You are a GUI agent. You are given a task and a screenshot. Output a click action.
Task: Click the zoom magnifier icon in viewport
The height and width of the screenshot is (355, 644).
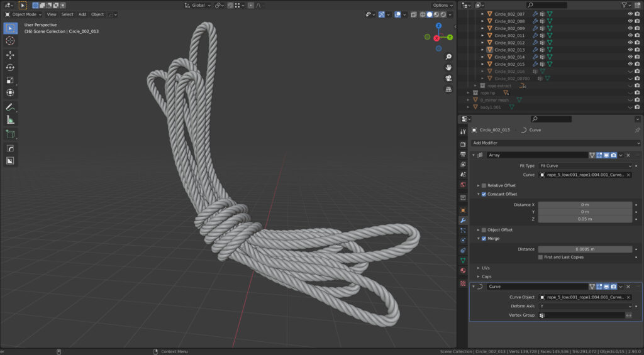(448, 57)
